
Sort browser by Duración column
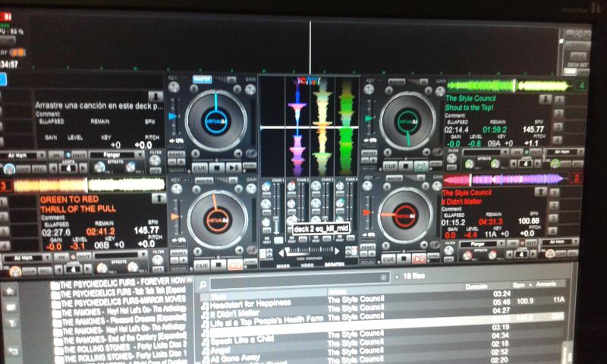pyautogui.click(x=476, y=287)
